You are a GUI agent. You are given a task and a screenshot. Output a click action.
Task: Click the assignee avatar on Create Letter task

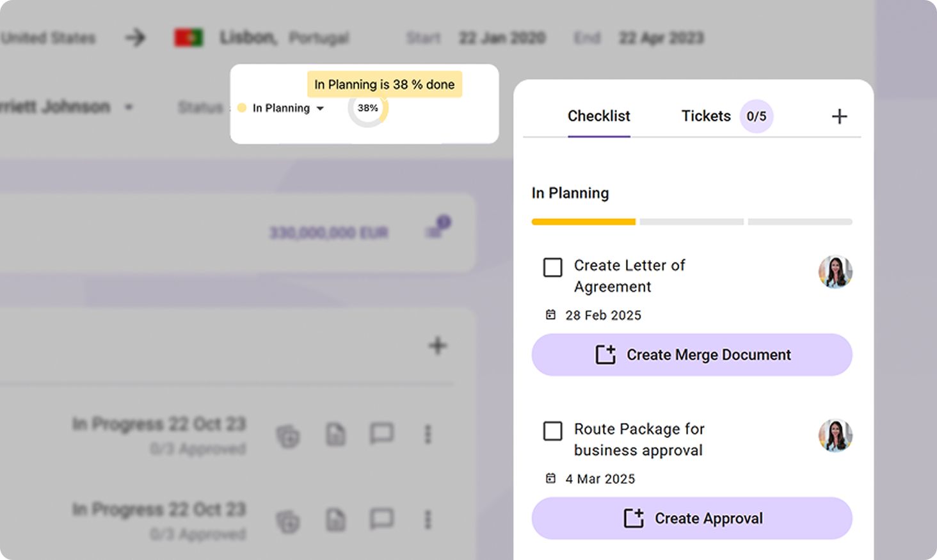pyautogui.click(x=835, y=272)
